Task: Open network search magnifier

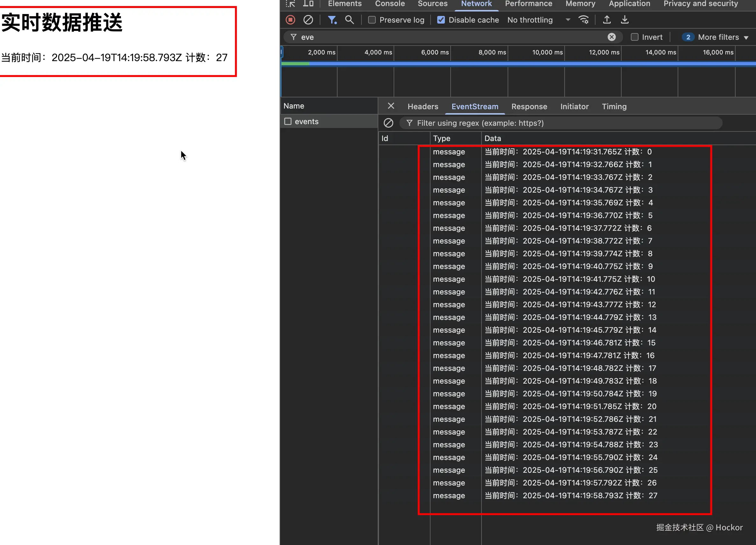Action: coord(349,20)
